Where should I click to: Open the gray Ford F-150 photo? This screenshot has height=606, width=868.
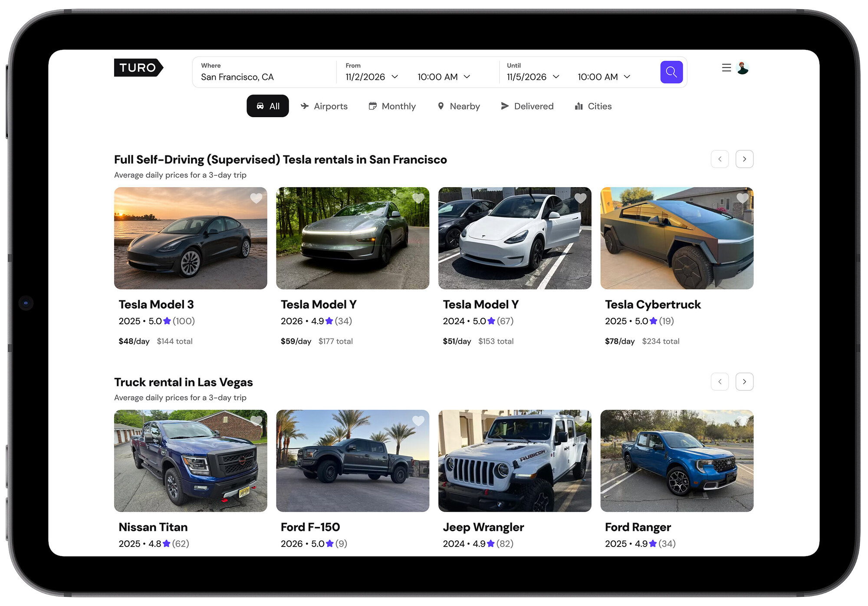click(x=353, y=461)
